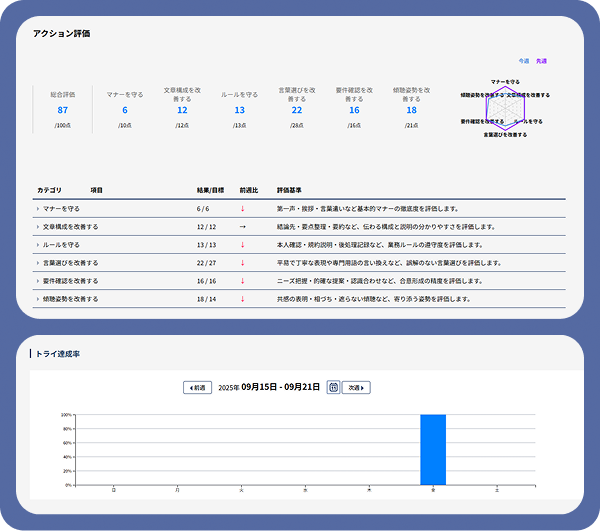Expand the 傾聴姿勢を改善する category row
The width and height of the screenshot is (600, 531).
coord(39,299)
